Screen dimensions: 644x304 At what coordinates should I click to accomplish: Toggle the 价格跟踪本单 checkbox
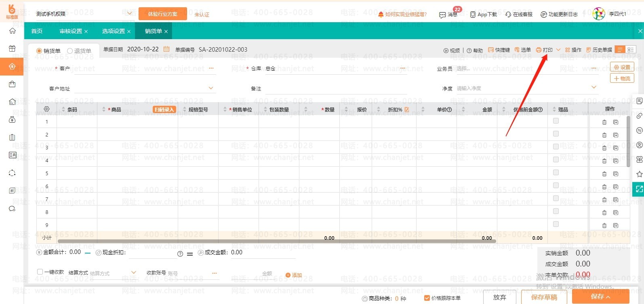[x=427, y=298]
